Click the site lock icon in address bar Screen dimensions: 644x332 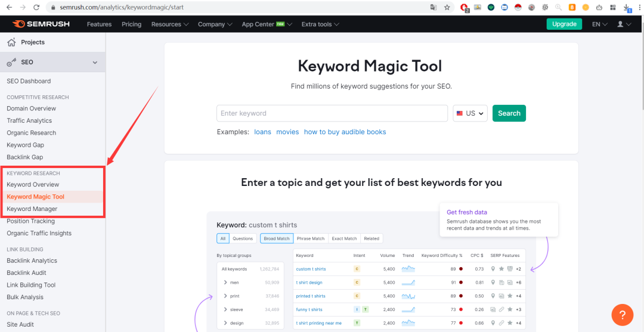pyautogui.click(x=52, y=7)
